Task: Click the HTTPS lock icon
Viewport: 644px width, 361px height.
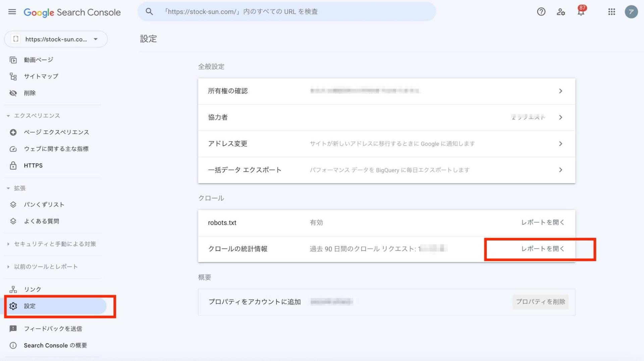Action: click(13, 165)
